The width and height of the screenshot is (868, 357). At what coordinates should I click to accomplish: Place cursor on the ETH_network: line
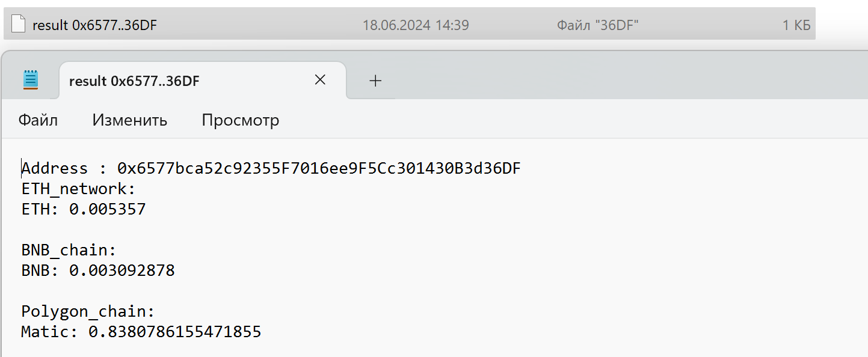[79, 189]
